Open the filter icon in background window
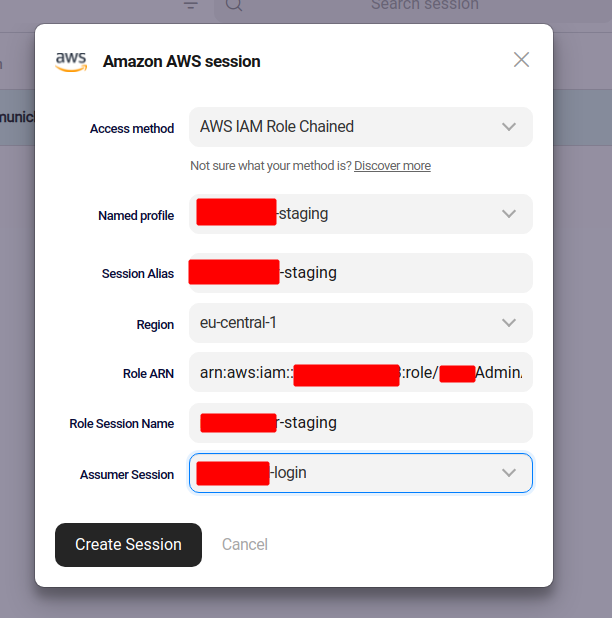The image size is (612, 618). pos(191,4)
